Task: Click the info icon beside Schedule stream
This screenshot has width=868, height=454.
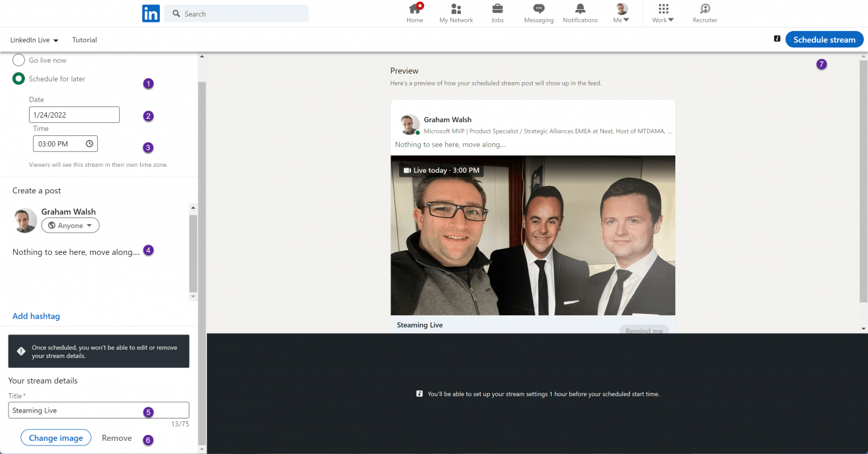Action: pyautogui.click(x=778, y=39)
